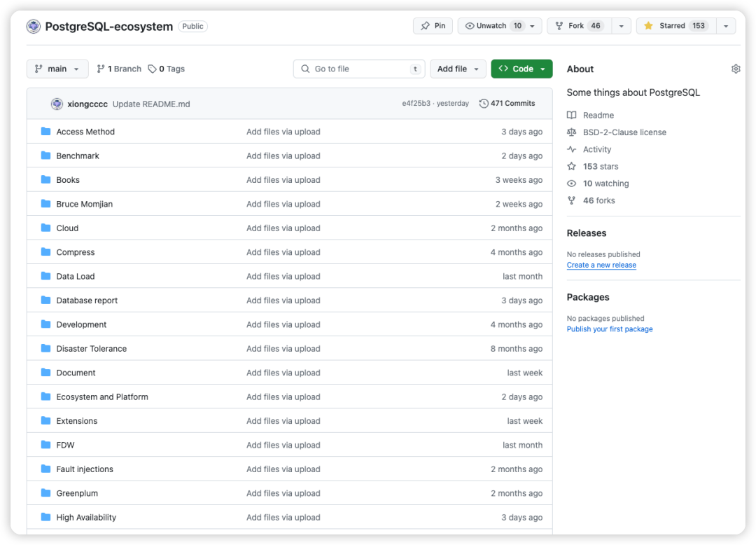Click Publish your first package link
Screen dimensions: 756x545
pos(610,329)
